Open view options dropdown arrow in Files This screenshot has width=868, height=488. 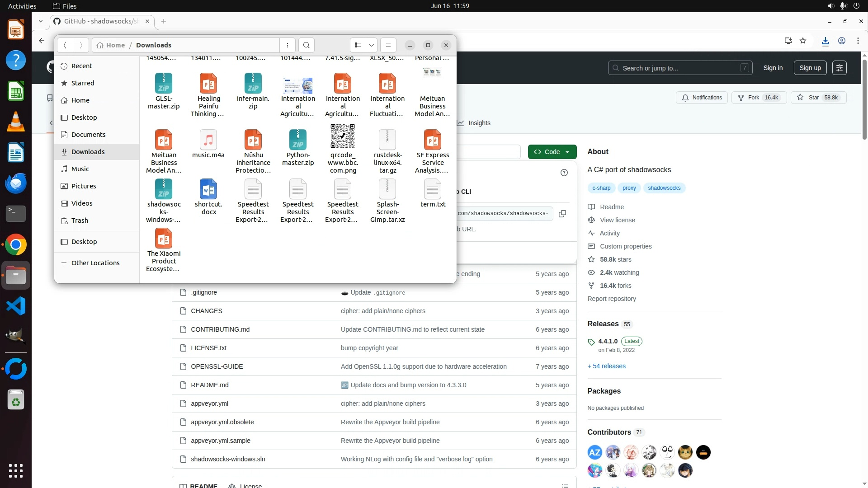372,45
